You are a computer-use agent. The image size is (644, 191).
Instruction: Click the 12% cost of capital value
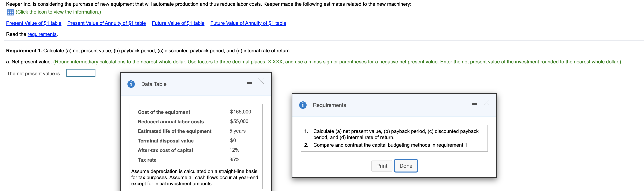(234, 150)
